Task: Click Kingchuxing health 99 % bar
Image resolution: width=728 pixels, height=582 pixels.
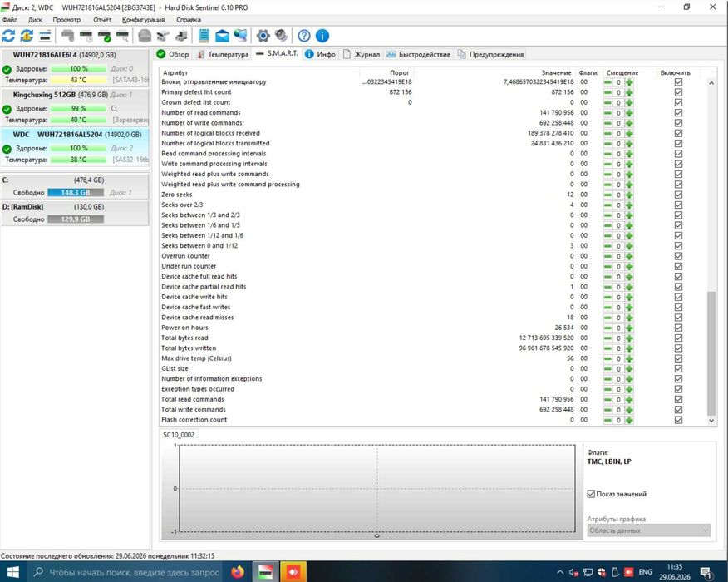Action: [x=78, y=108]
